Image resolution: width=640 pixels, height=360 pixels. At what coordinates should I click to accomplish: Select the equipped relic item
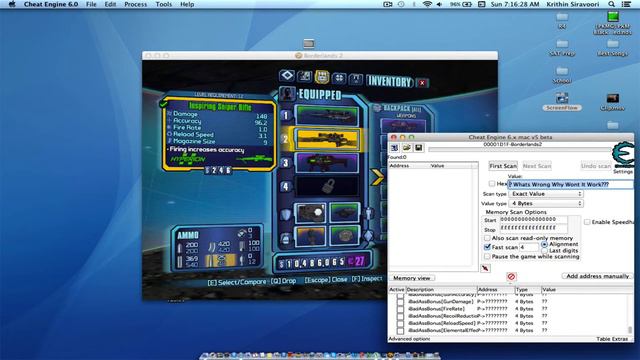tap(344, 236)
